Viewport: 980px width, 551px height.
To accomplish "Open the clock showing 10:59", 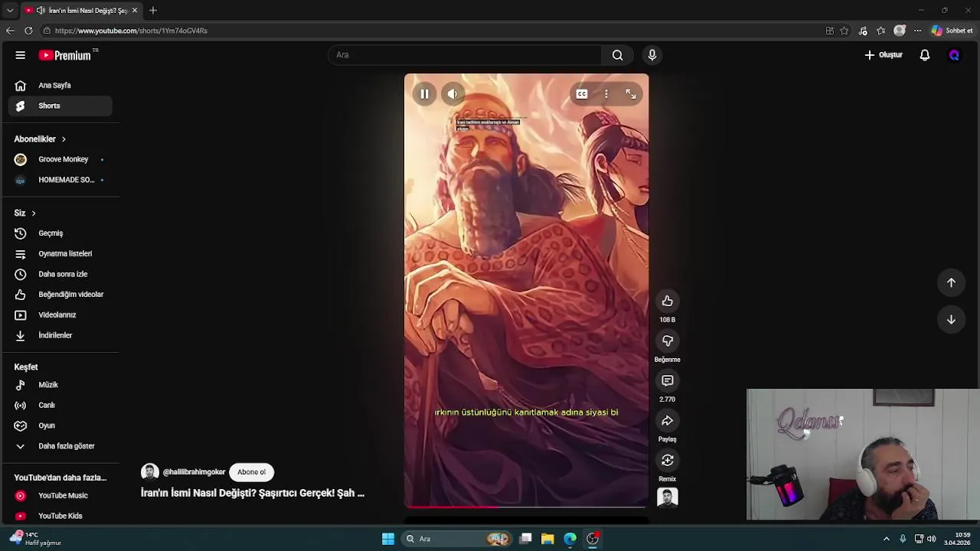I will [957, 539].
